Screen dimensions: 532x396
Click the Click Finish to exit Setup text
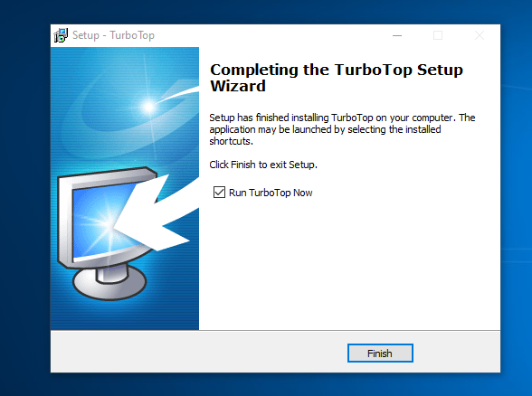pyautogui.click(x=263, y=165)
